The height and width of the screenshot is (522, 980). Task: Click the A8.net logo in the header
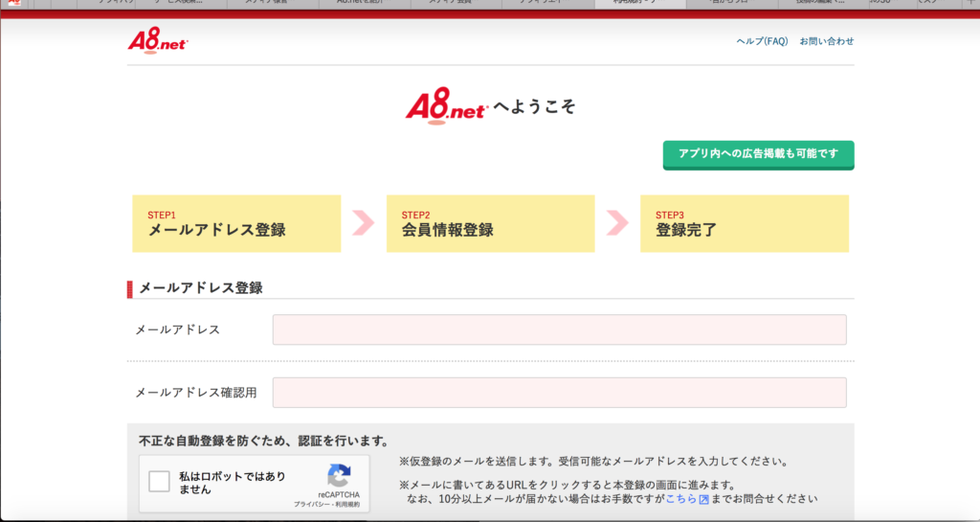(158, 40)
